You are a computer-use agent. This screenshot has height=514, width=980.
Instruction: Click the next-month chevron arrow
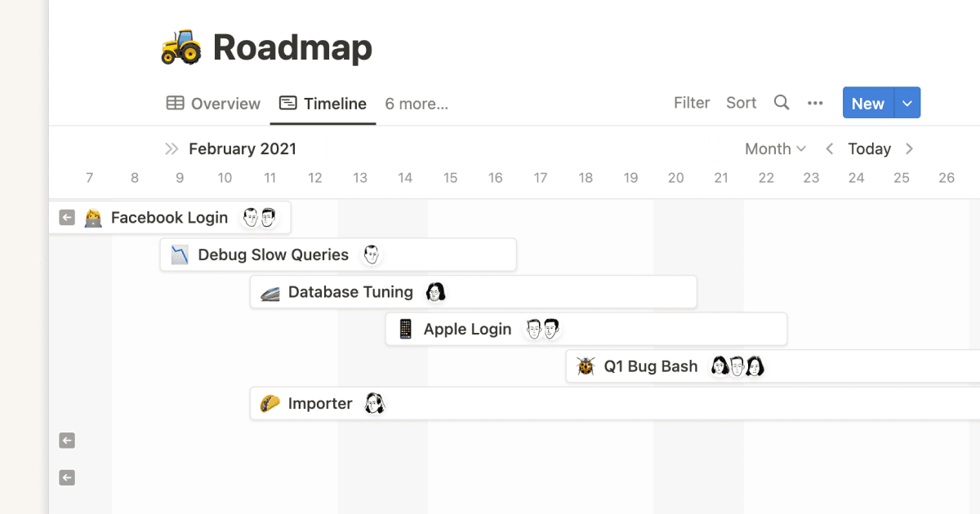tap(909, 148)
